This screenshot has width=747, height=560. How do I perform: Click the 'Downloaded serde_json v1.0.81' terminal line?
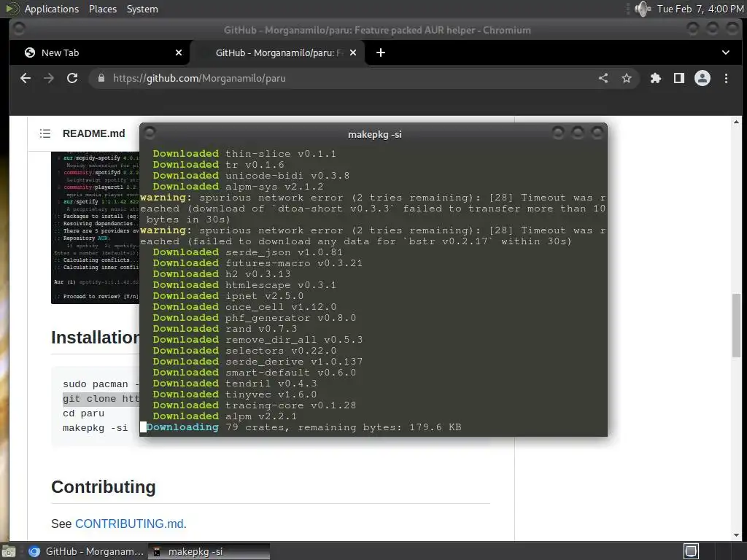pos(248,252)
